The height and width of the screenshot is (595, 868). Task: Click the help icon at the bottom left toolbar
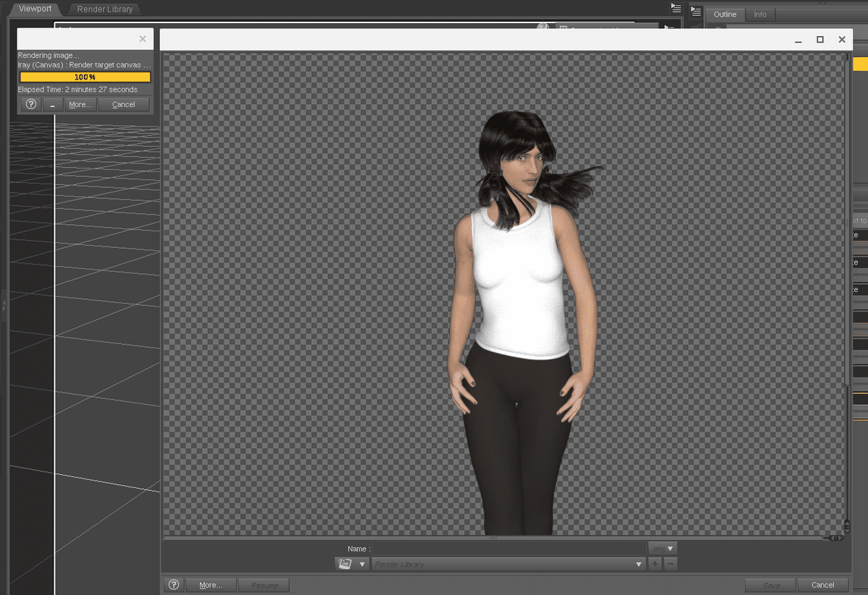(x=173, y=584)
